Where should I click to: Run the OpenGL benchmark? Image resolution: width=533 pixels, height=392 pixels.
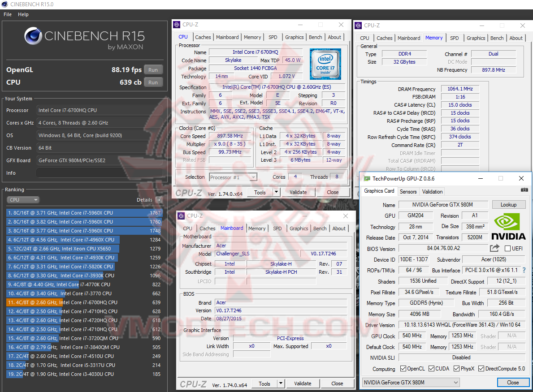pyautogui.click(x=153, y=69)
